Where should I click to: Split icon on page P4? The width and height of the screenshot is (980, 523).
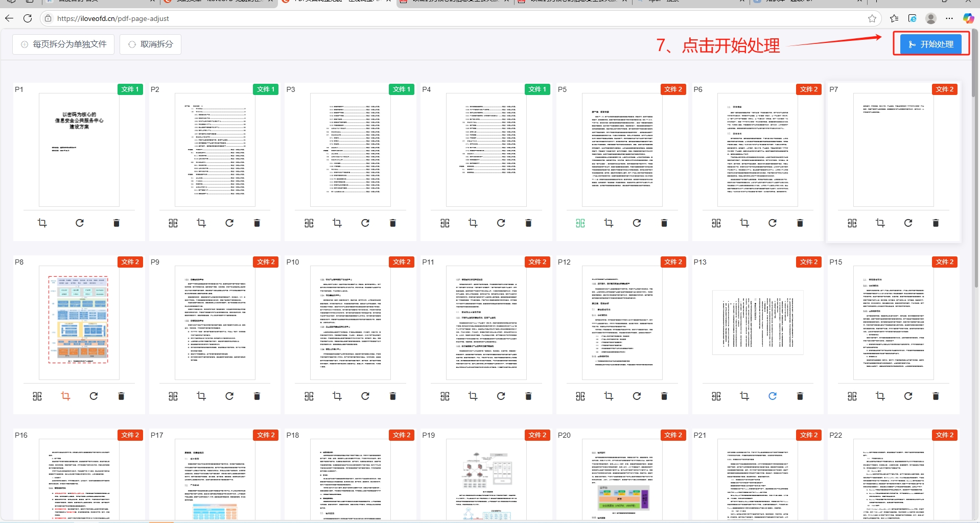pyautogui.click(x=445, y=223)
